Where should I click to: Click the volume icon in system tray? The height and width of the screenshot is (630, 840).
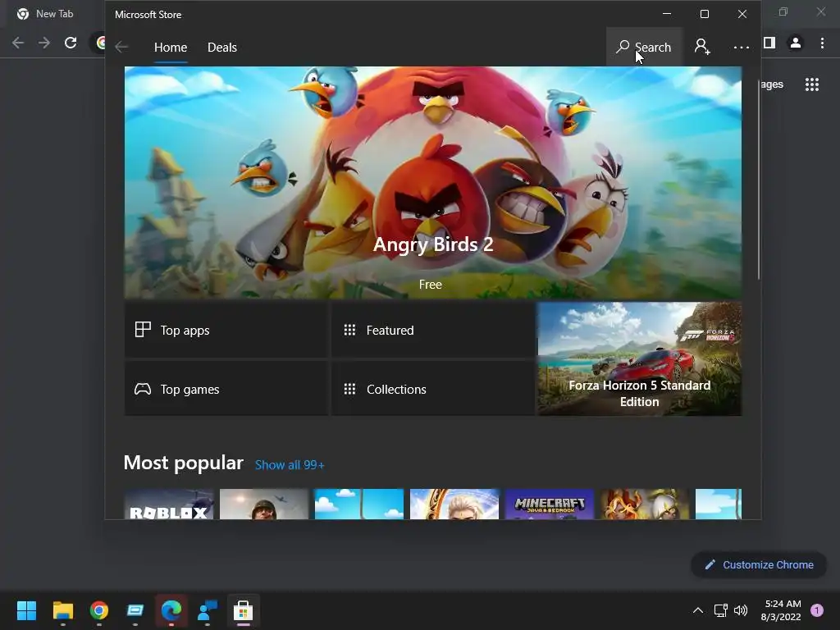pyautogui.click(x=741, y=610)
